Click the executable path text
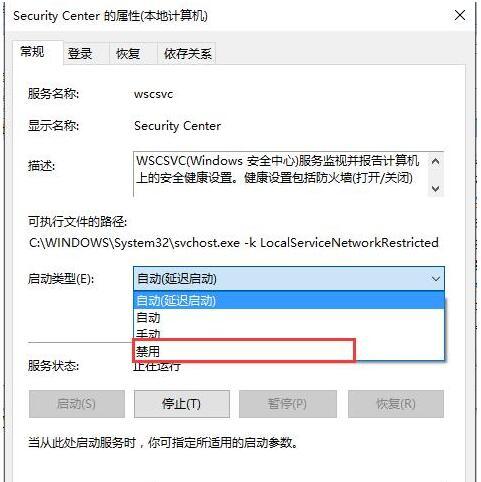Image resolution: width=481 pixels, height=482 pixels. point(234,243)
